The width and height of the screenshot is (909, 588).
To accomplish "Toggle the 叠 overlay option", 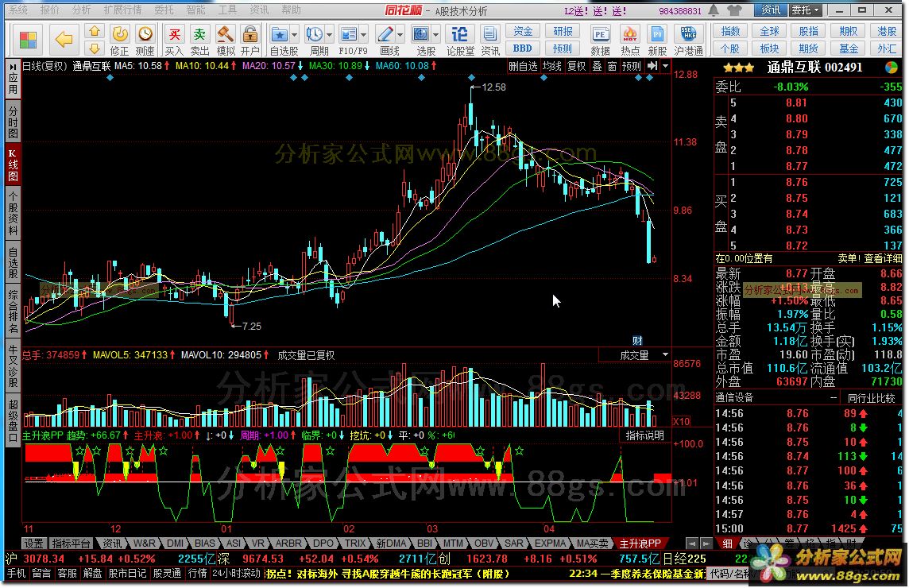I will click(x=597, y=66).
